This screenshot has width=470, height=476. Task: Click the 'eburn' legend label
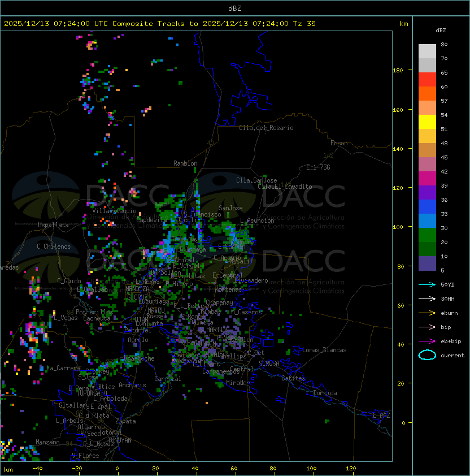pos(449,313)
